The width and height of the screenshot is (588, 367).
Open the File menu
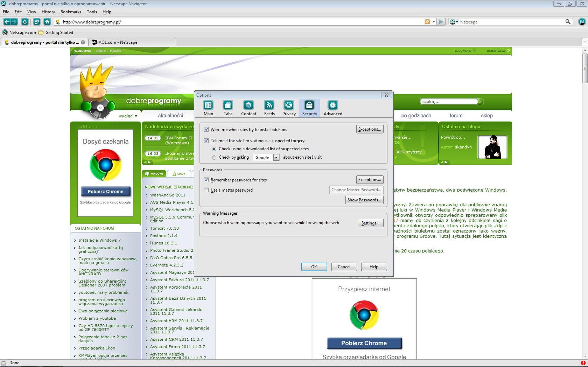pos(6,12)
